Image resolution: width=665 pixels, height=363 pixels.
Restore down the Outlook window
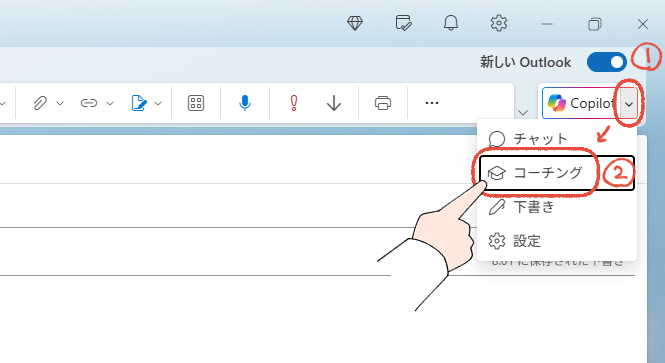point(595,24)
